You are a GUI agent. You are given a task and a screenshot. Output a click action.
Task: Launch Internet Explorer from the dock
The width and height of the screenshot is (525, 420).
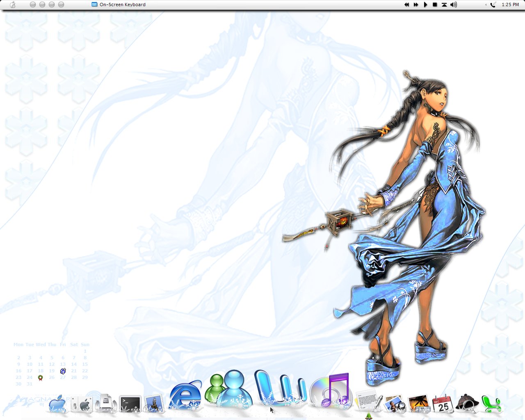(x=185, y=395)
